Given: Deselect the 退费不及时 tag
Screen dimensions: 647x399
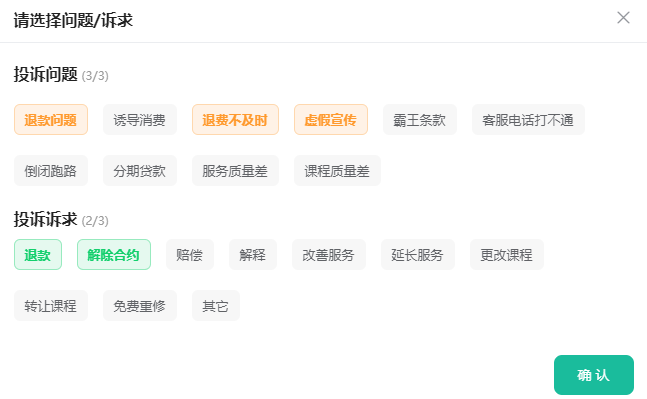Looking at the screenshot, I should [235, 120].
